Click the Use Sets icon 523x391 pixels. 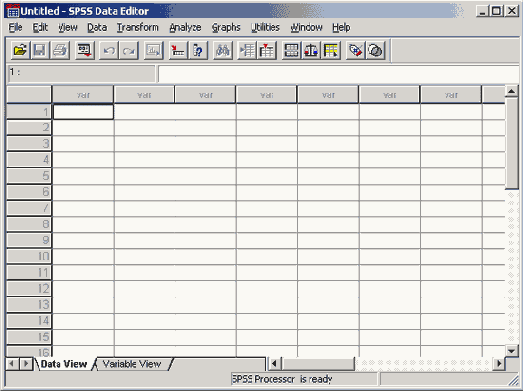[x=376, y=51]
